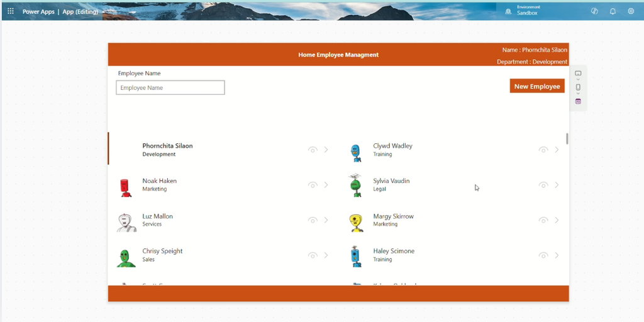
Task: Click the eye icon for Luz Mallon
Action: (x=313, y=220)
